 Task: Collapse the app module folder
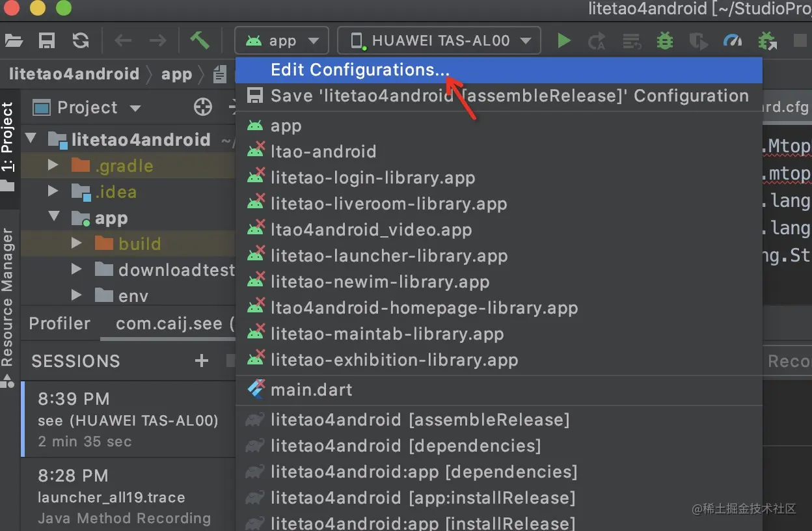pyautogui.click(x=53, y=217)
